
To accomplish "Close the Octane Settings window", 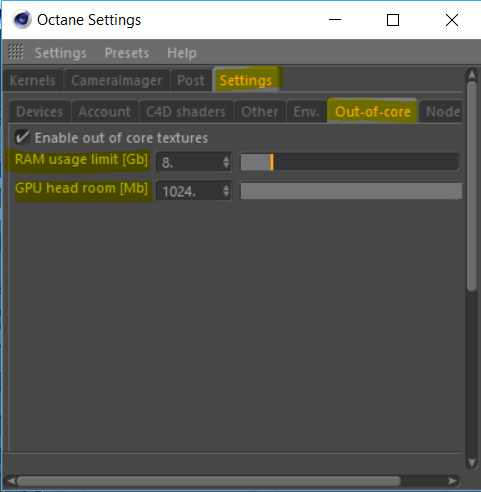I will pyautogui.click(x=452, y=20).
